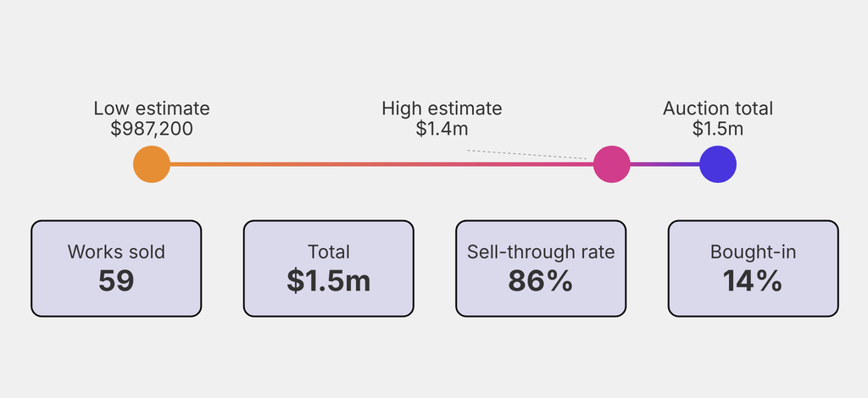Screen dimensions: 868x398
Task: Select the $1.4m high estimate value
Action: [x=442, y=129]
